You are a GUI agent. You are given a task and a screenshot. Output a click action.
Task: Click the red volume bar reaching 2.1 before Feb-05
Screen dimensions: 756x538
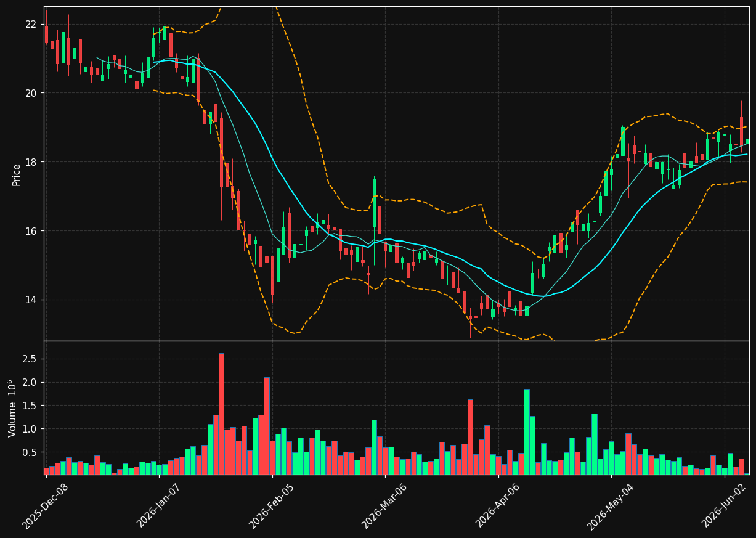click(267, 426)
